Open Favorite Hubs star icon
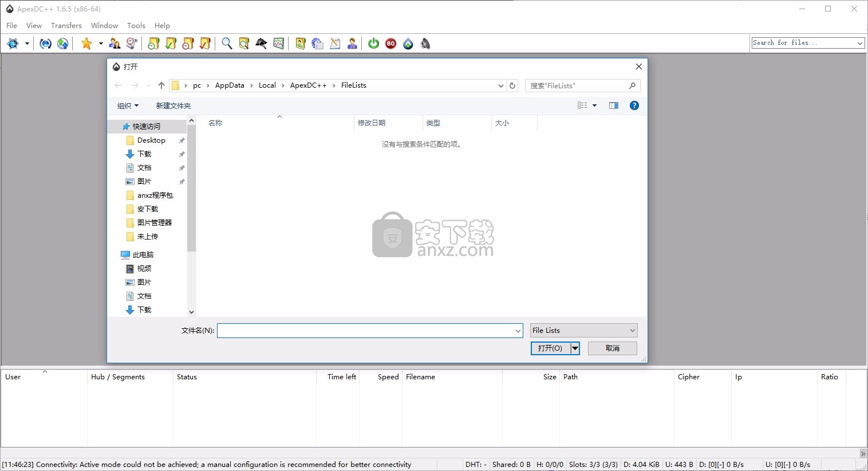This screenshot has width=868, height=471. (86, 44)
